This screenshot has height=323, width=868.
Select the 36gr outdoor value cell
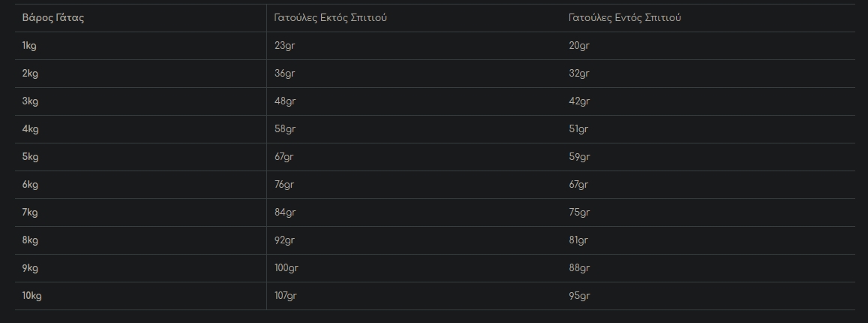click(285, 74)
